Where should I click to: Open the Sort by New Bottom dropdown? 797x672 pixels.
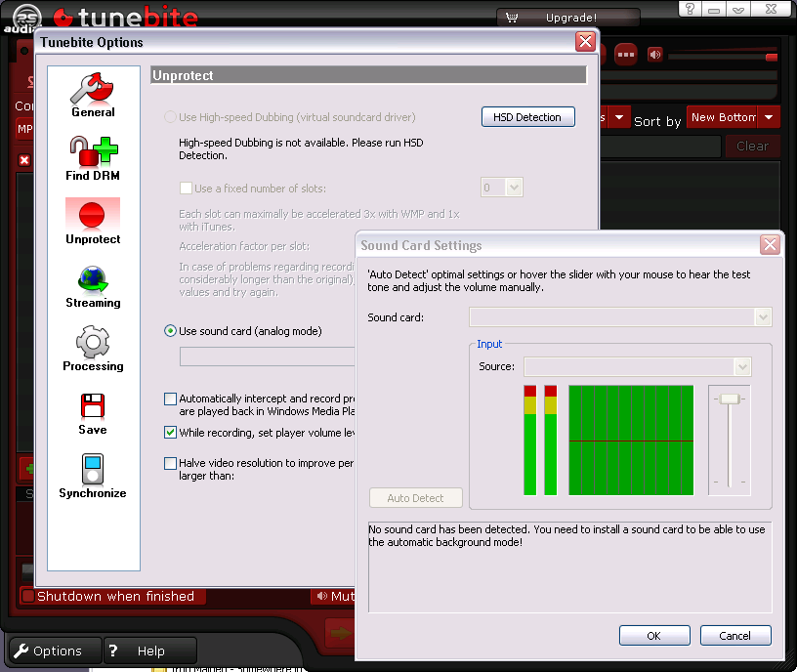click(x=769, y=117)
